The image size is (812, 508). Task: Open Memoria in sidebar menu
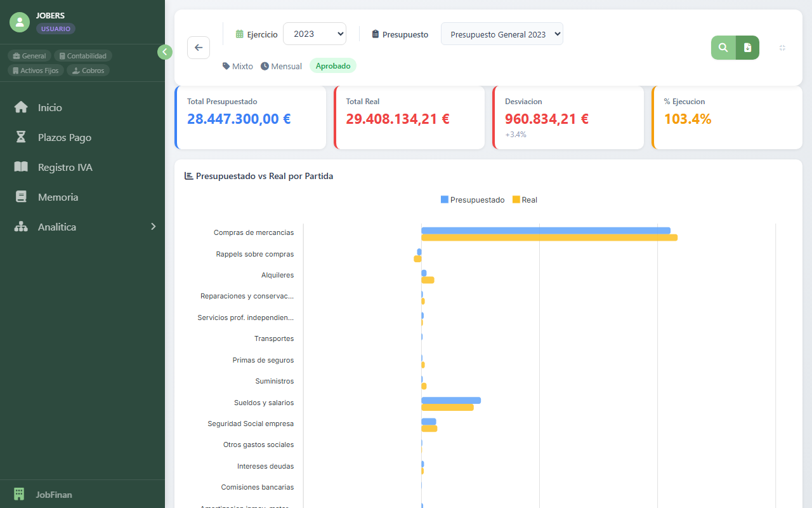point(58,197)
